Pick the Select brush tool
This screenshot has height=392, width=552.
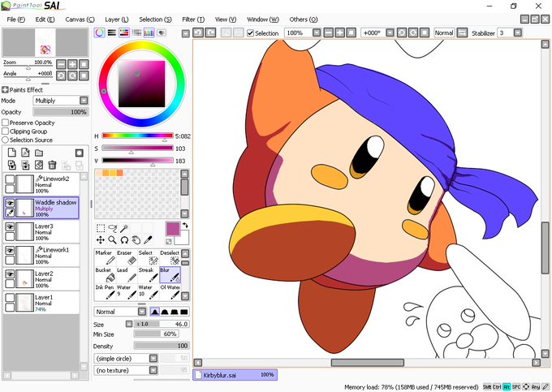149,258
